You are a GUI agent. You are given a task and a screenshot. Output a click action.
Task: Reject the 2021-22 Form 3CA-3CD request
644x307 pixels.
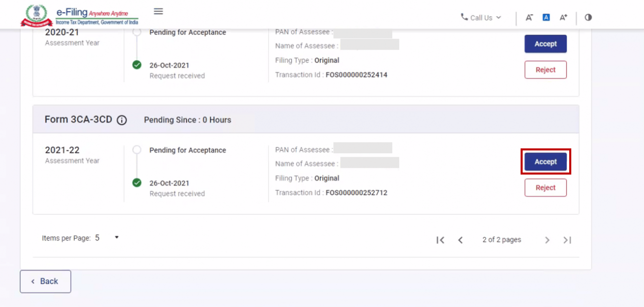[x=545, y=188]
